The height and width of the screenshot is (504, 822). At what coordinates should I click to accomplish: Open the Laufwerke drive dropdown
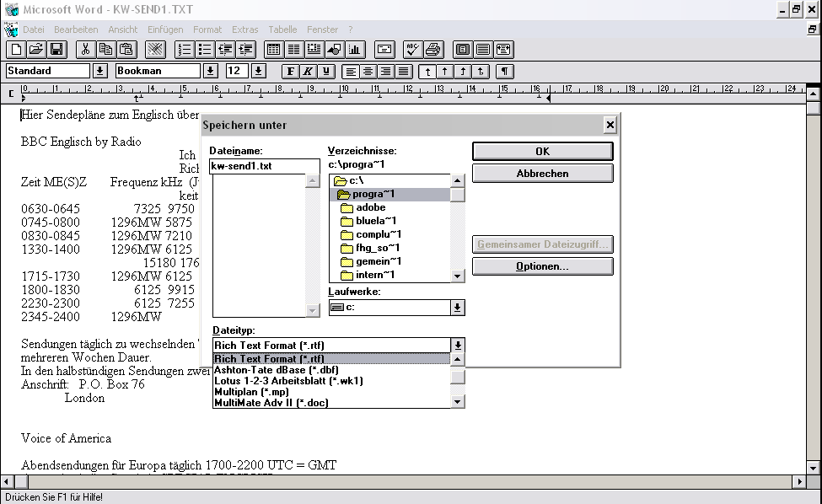pos(457,308)
